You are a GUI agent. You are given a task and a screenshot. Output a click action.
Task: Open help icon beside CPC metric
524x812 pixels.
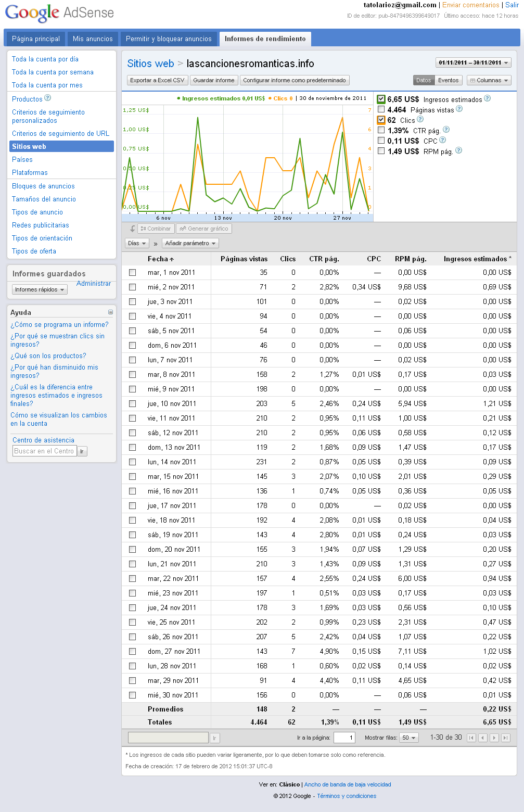pyautogui.click(x=442, y=140)
